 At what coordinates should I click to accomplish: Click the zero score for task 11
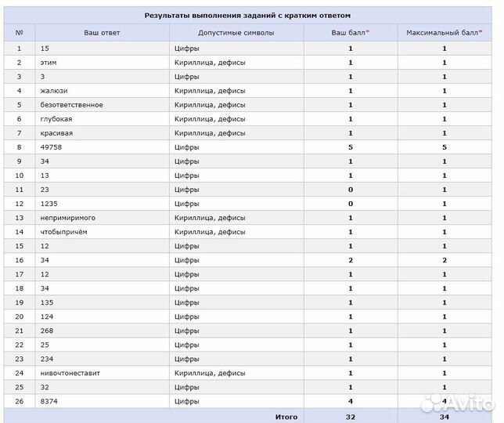(x=350, y=190)
